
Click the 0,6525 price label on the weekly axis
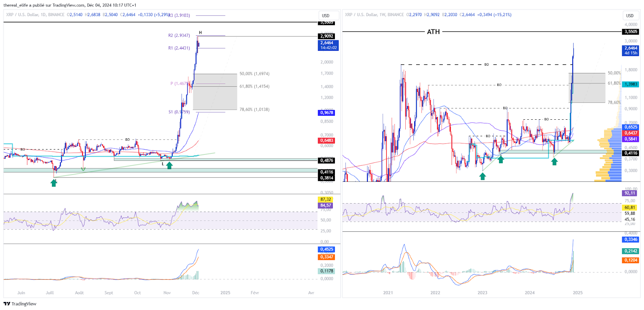tap(631, 127)
